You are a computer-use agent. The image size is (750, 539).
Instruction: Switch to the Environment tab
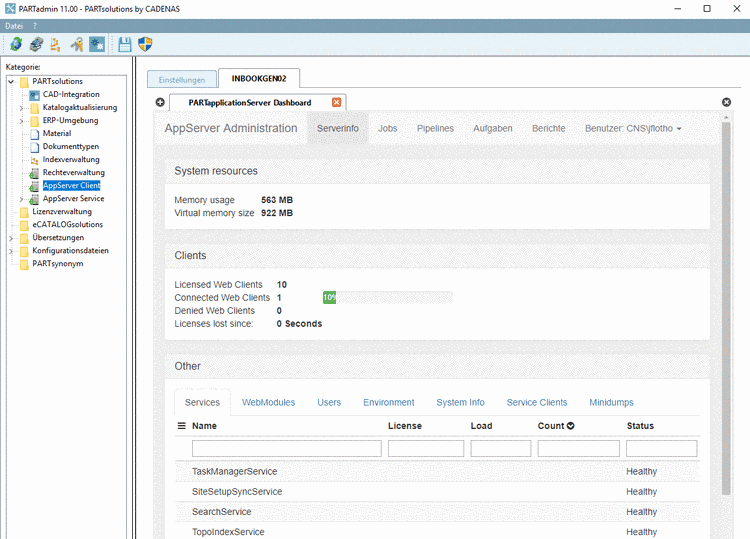(389, 402)
